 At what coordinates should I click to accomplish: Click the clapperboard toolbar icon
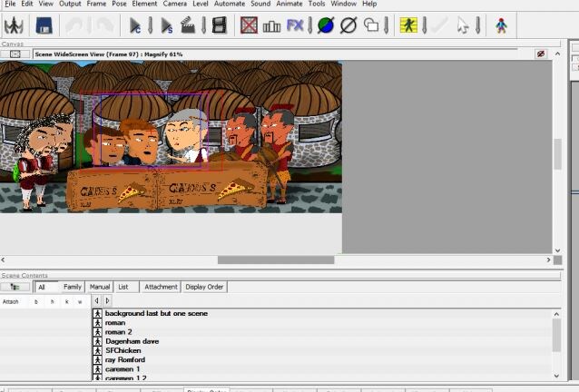point(188,25)
